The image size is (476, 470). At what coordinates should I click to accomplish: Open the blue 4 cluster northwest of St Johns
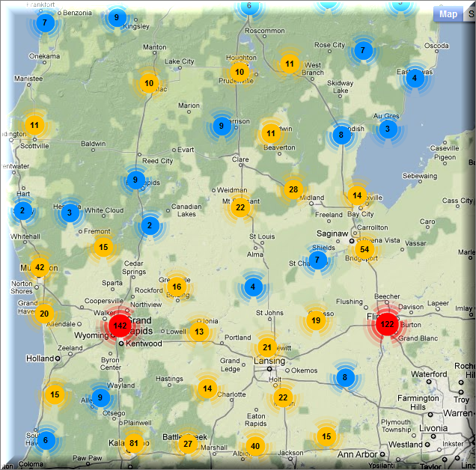coord(253,287)
